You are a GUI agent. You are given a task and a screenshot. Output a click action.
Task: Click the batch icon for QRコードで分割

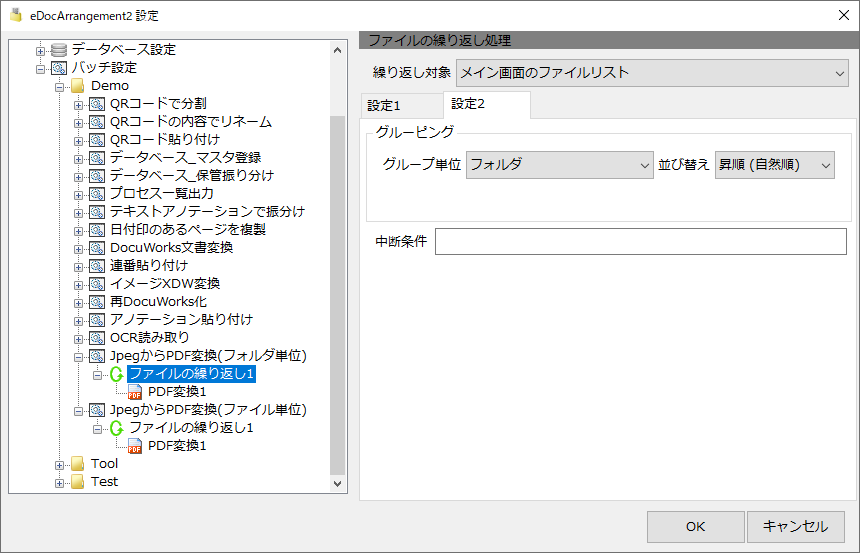tap(97, 104)
